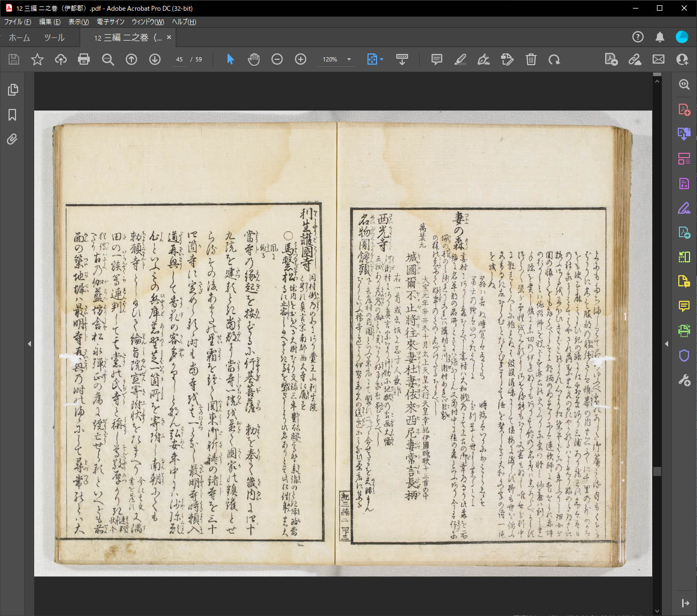This screenshot has height=616, width=697.
Task: Open the Protect shield tool
Action: [684, 355]
